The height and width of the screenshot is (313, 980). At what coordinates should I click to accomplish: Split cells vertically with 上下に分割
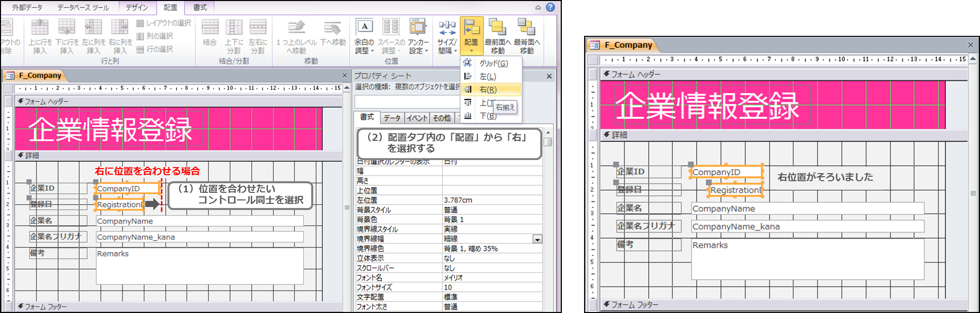(234, 36)
